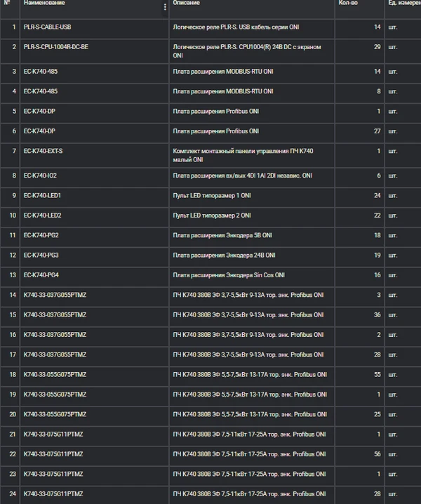
Task: Click the Кол-во column header
Action: 348,3
